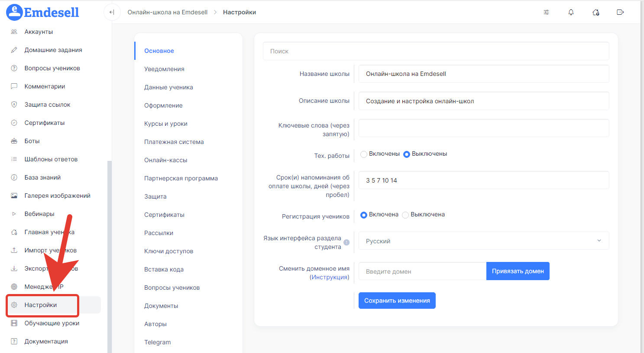Expand the Вебинары sidebar item
This screenshot has width=644, height=353.
39,214
